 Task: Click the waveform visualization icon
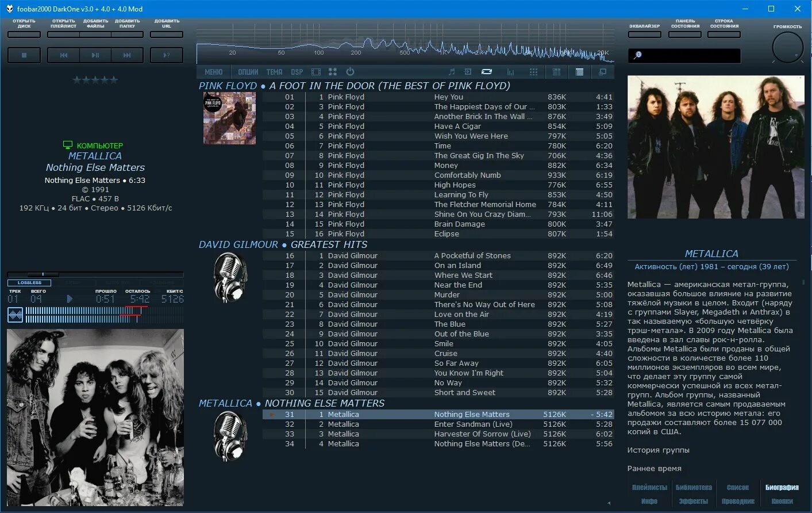coord(15,315)
